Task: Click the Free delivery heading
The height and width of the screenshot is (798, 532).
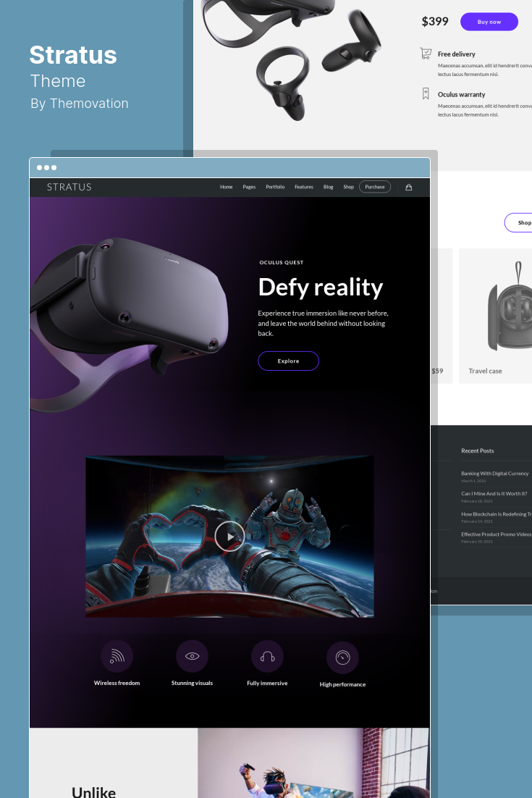Action: tap(456, 54)
